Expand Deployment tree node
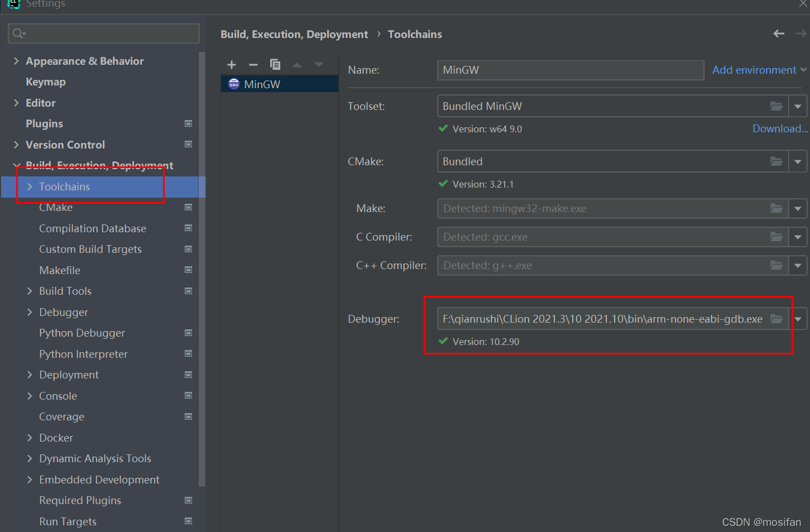Viewport: 810px width, 532px height. [x=30, y=375]
